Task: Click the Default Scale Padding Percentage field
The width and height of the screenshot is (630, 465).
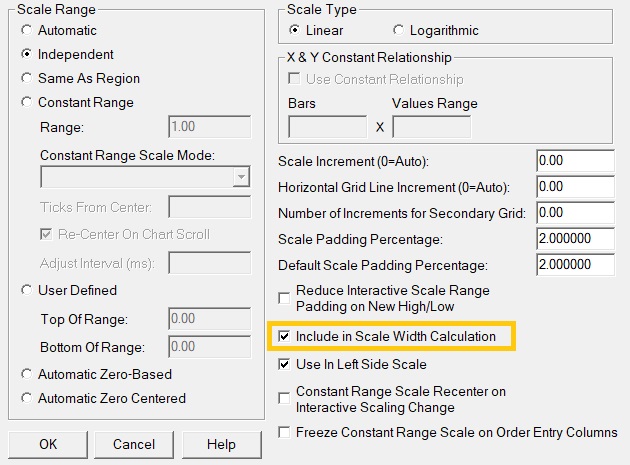Action: coord(575,265)
